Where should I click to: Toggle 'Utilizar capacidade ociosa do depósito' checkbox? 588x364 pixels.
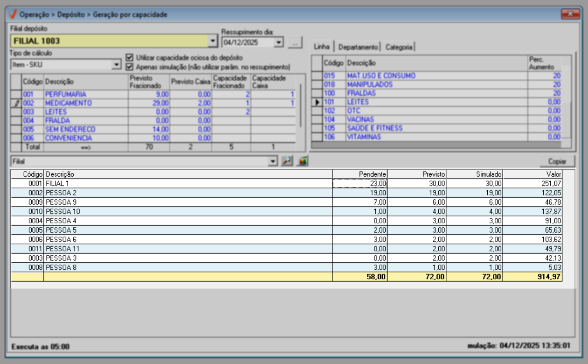click(130, 58)
